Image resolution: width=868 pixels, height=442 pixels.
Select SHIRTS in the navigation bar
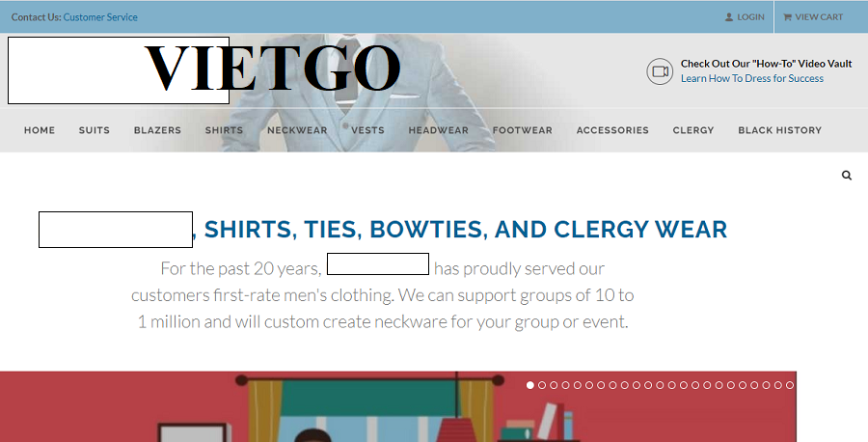pyautogui.click(x=224, y=130)
